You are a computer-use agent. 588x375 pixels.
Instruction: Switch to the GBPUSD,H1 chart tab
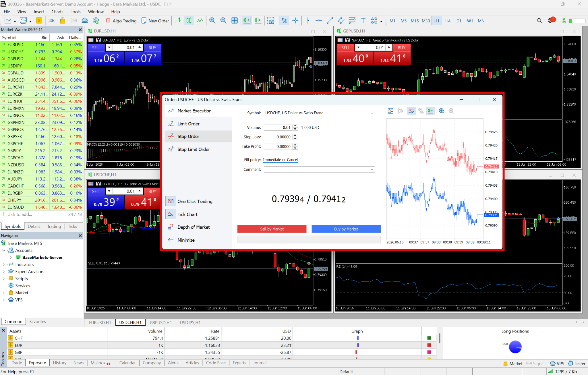click(161, 323)
